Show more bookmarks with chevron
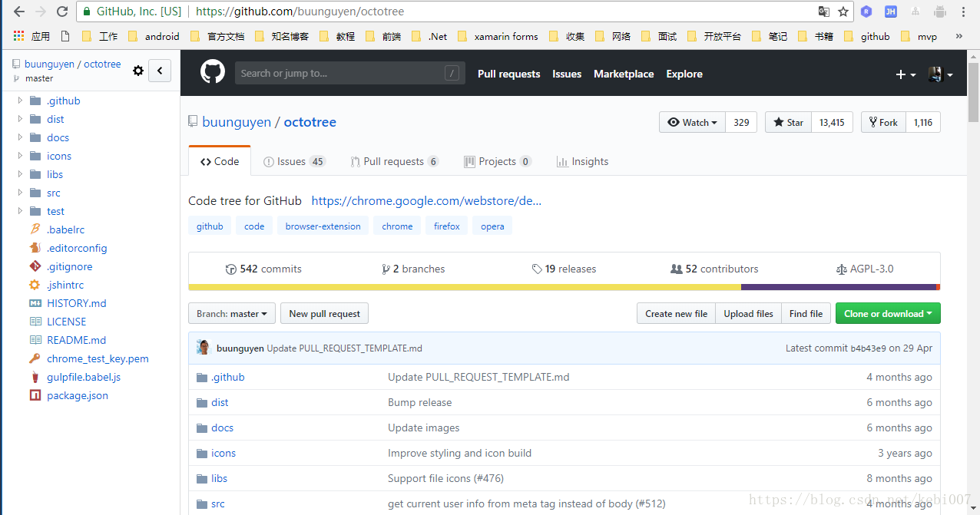 point(958,36)
